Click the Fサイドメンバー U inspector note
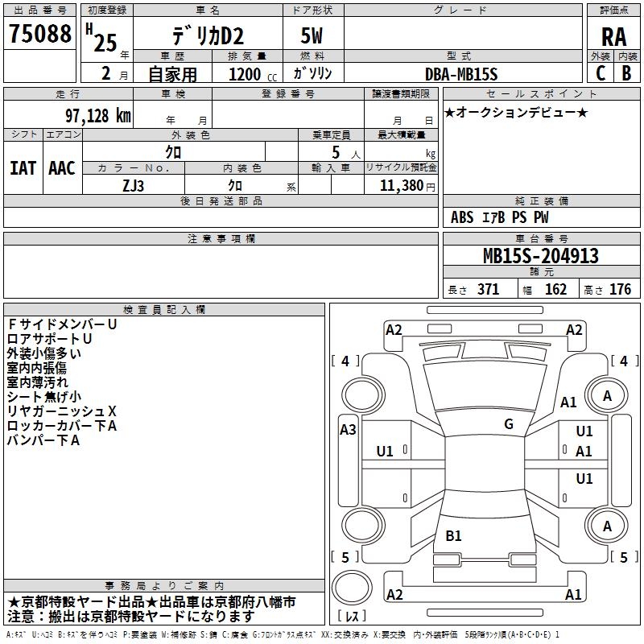644x644 pixels. pyautogui.click(x=63, y=324)
